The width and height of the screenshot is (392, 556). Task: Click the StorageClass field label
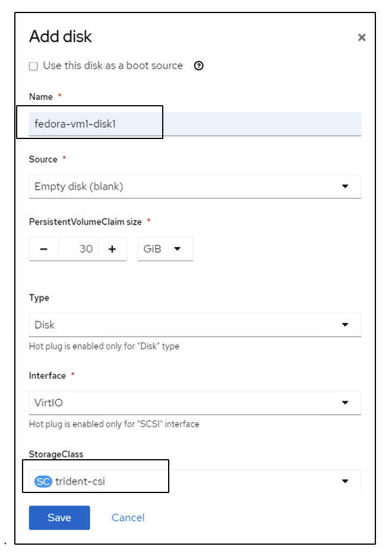pos(56,454)
